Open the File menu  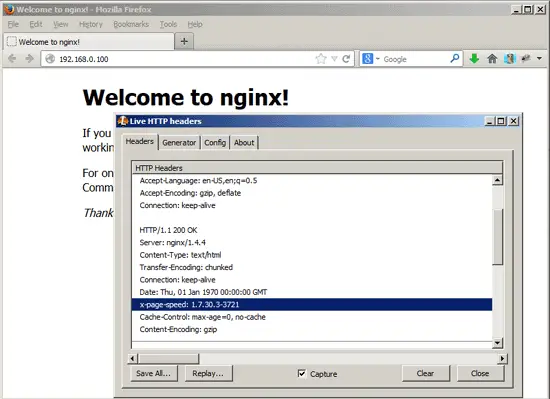click(13, 24)
